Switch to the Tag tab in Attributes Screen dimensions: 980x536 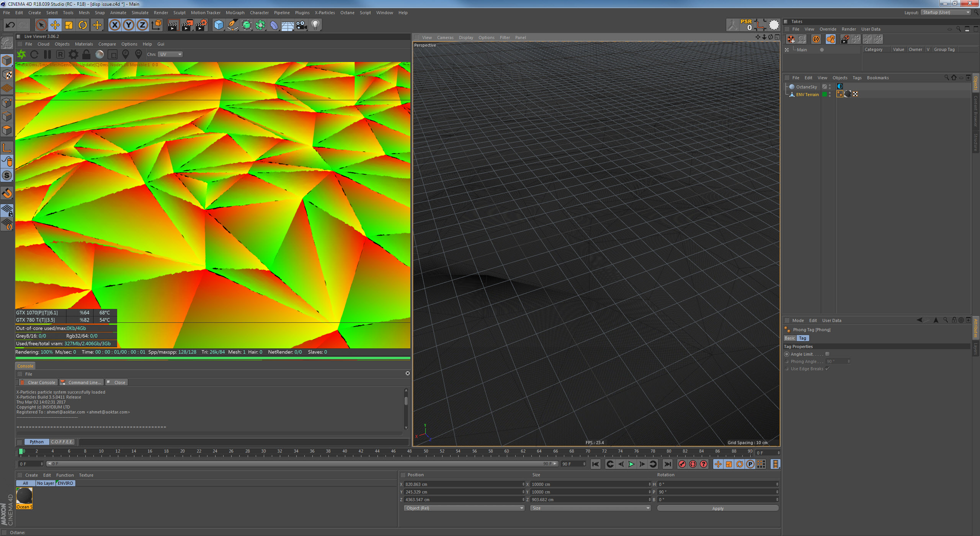tap(802, 338)
